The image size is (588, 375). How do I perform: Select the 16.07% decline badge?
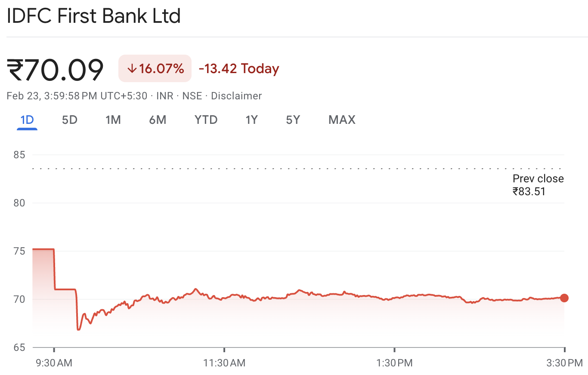click(155, 68)
